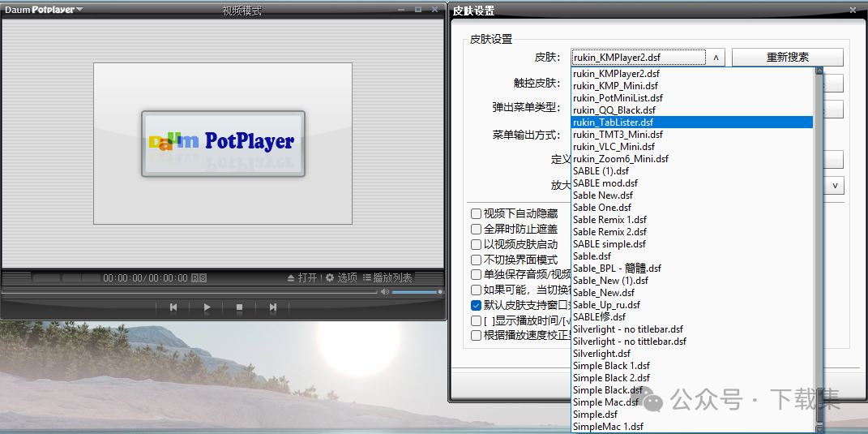Select Sable_BPL - 簡體.dsf entry
This screenshot has width=868, height=434.
(692, 269)
